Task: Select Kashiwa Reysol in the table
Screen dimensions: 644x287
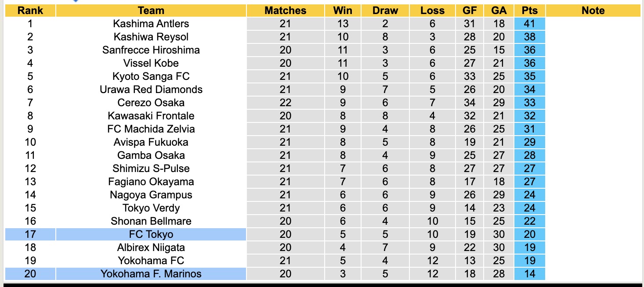Action: coord(151,37)
